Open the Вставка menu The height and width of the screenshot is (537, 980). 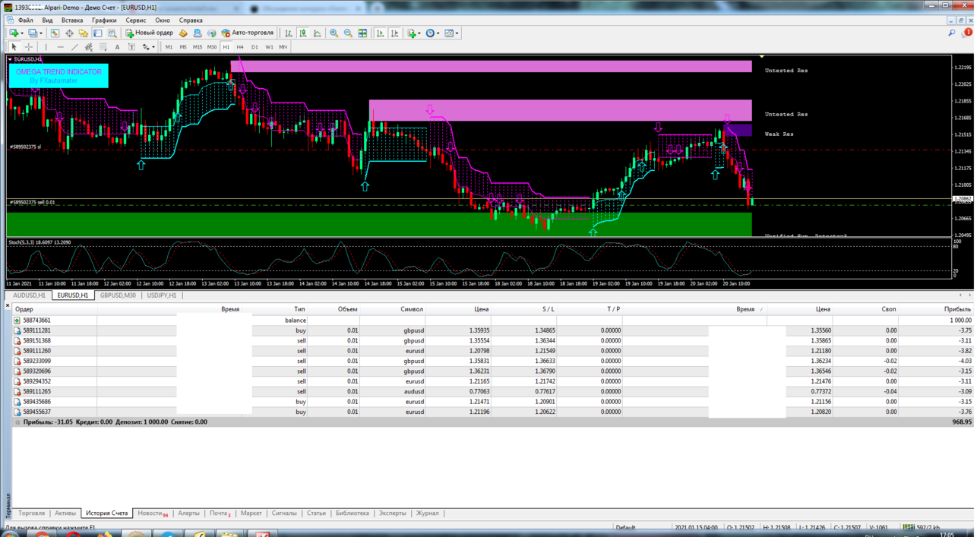pyautogui.click(x=72, y=21)
